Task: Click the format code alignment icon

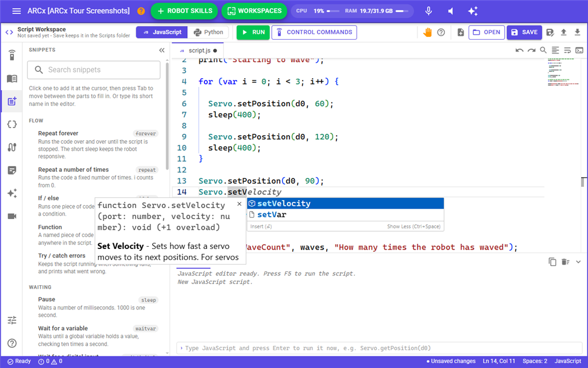Action: tap(555, 50)
